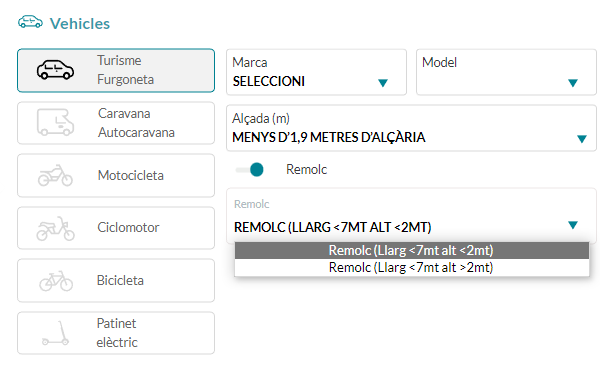Screen dimensions: 600x374
Task: Select option Remolc (Llarg <7mt alt >2mt)
Action: [x=412, y=267]
